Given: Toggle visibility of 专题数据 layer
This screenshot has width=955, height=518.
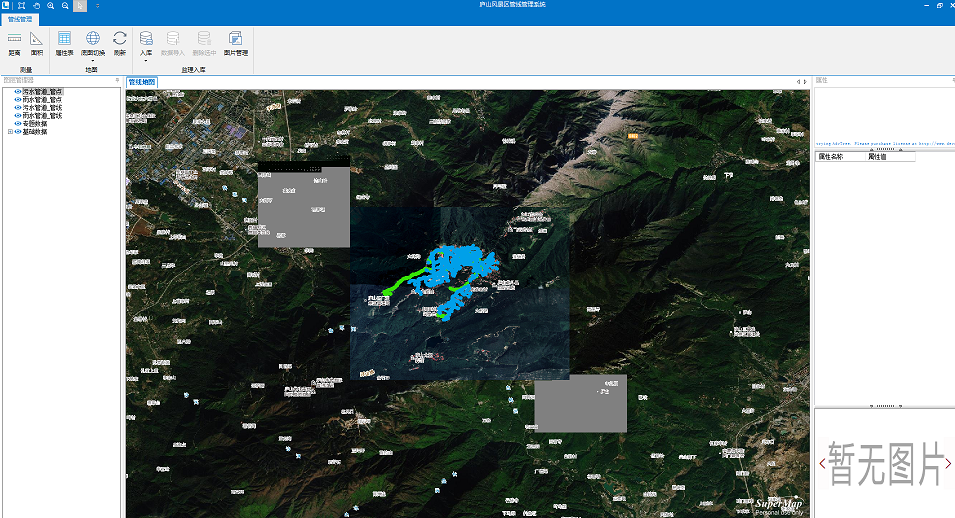Looking at the screenshot, I should click(x=18, y=123).
